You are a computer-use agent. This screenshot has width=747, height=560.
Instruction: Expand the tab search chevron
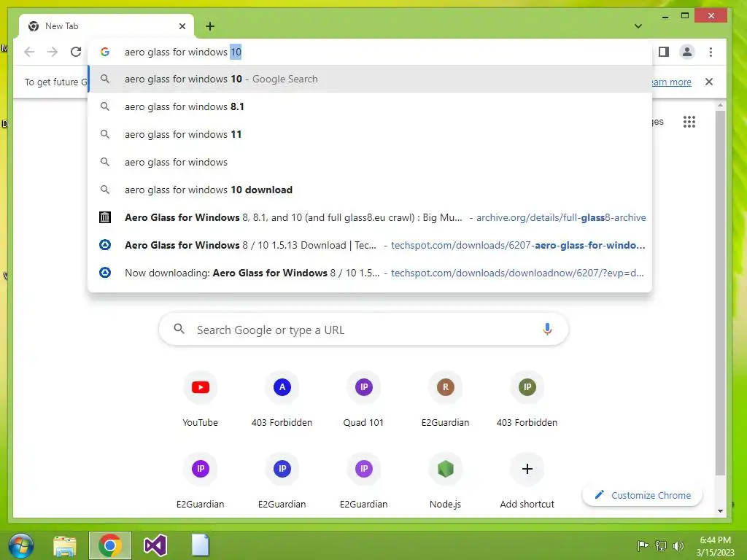(x=638, y=26)
